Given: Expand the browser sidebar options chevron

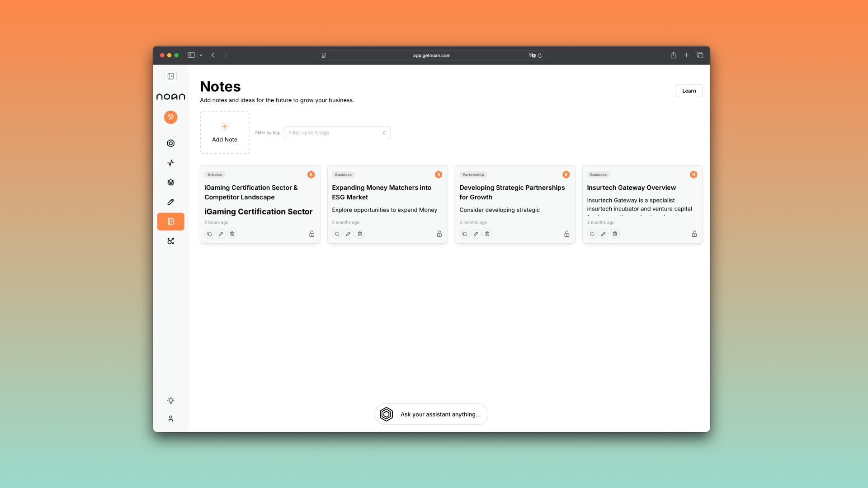Looking at the screenshot, I should tap(201, 55).
